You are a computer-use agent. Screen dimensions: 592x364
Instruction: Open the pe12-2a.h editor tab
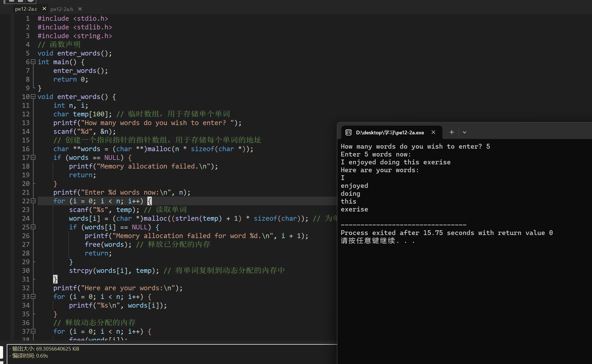62,9
